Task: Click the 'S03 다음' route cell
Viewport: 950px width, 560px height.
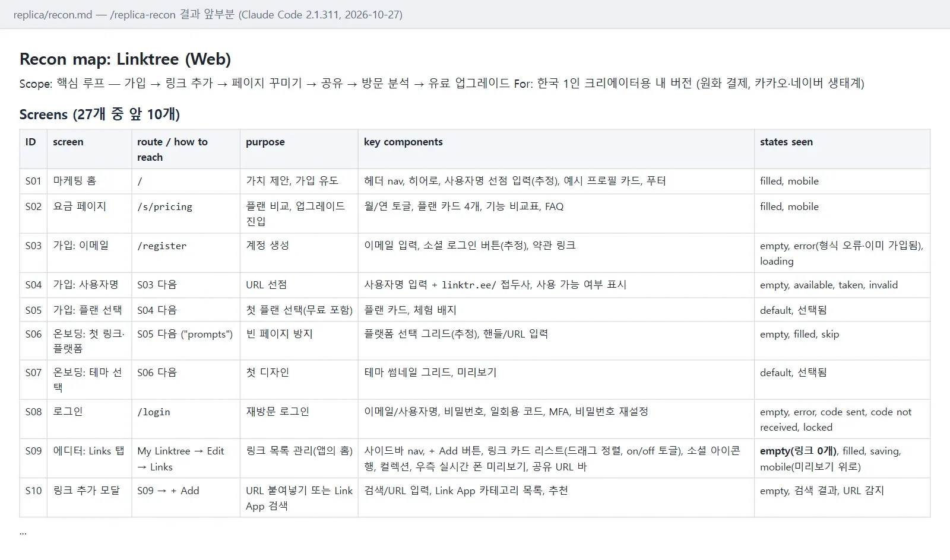Action: point(186,285)
